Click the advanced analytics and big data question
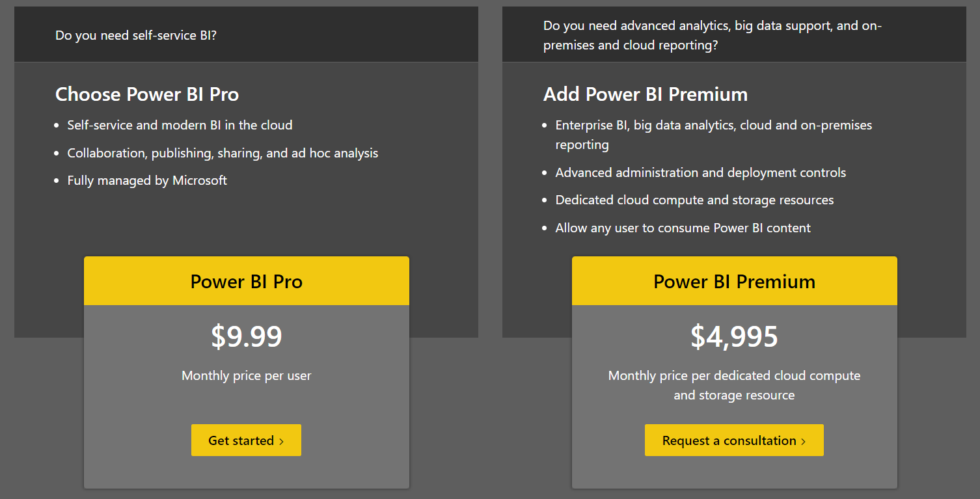This screenshot has width=980, height=499. click(713, 35)
